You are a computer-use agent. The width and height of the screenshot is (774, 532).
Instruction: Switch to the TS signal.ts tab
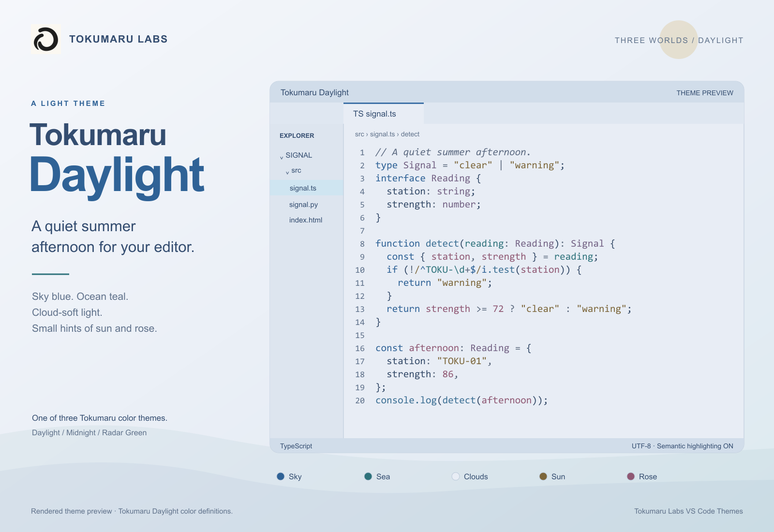pos(384,114)
